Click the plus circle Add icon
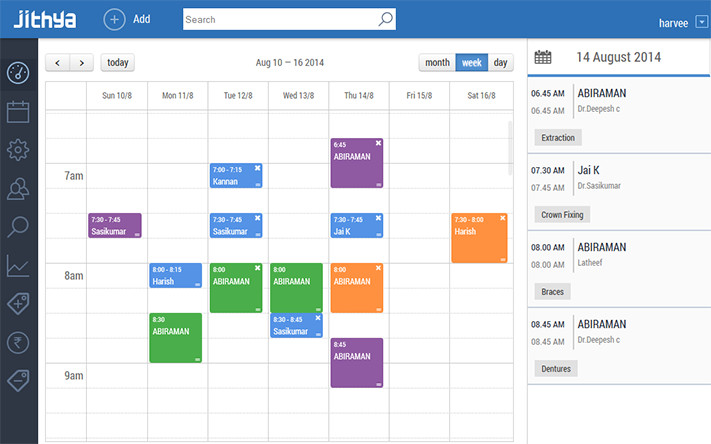The image size is (711, 444). [115, 19]
